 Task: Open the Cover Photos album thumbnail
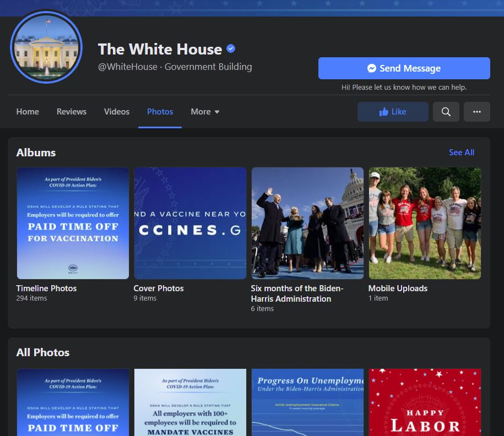190,223
